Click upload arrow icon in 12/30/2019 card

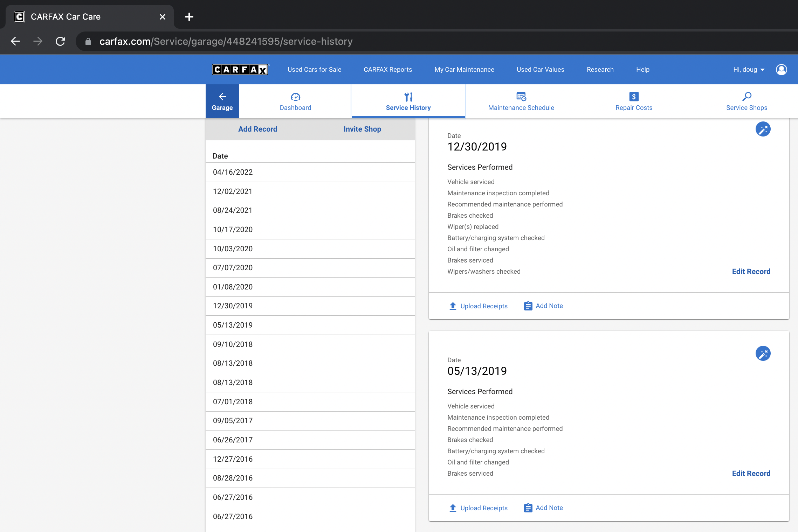pyautogui.click(x=453, y=306)
